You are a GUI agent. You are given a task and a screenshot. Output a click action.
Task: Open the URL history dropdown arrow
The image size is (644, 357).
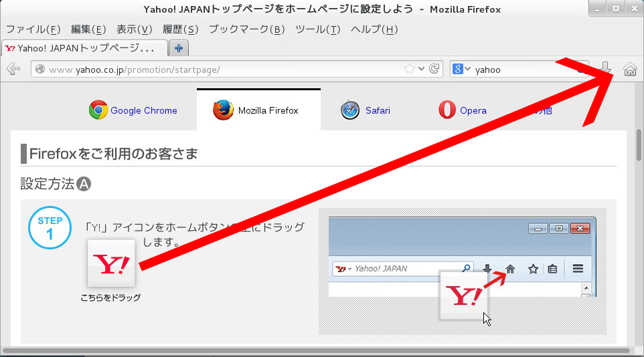pyautogui.click(x=421, y=69)
